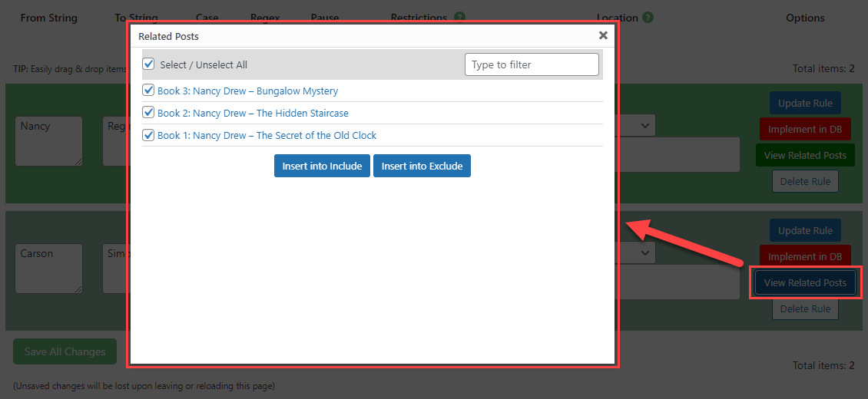This screenshot has width=868, height=399.
Task: Uncheck Book 2 The Hidden Staircase checkbox
Action: tap(148, 112)
